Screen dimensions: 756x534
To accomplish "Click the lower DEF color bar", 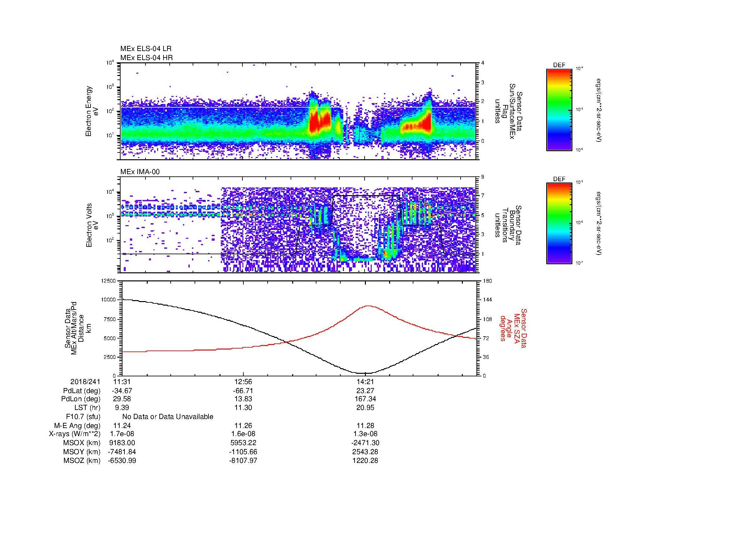I will (559, 224).
